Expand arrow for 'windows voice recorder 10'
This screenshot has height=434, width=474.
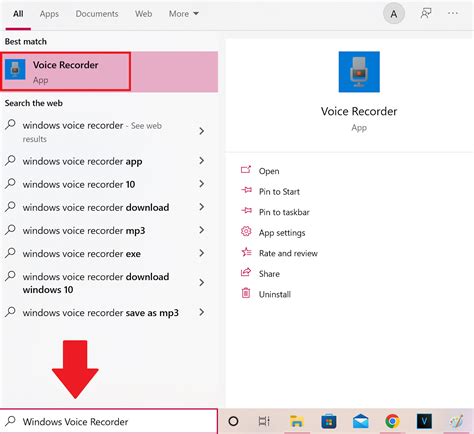(x=201, y=184)
